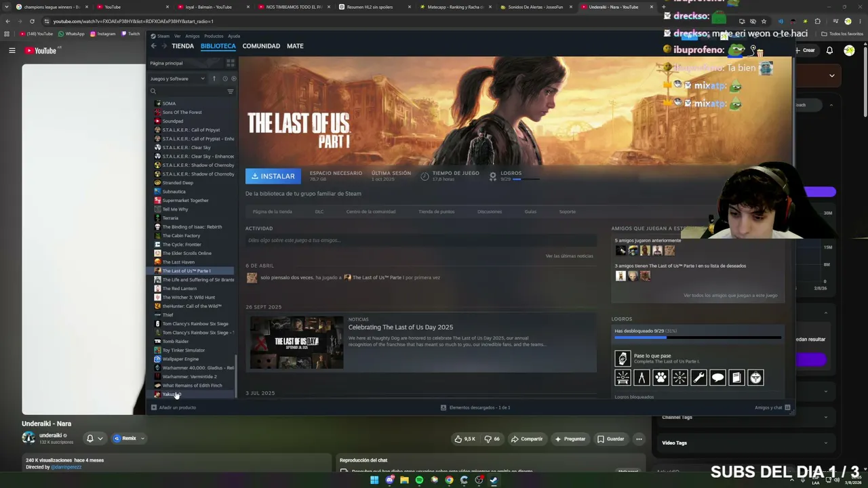Expand the 'Juegos y Software' dropdown
This screenshot has height=488, width=868.
coord(178,79)
